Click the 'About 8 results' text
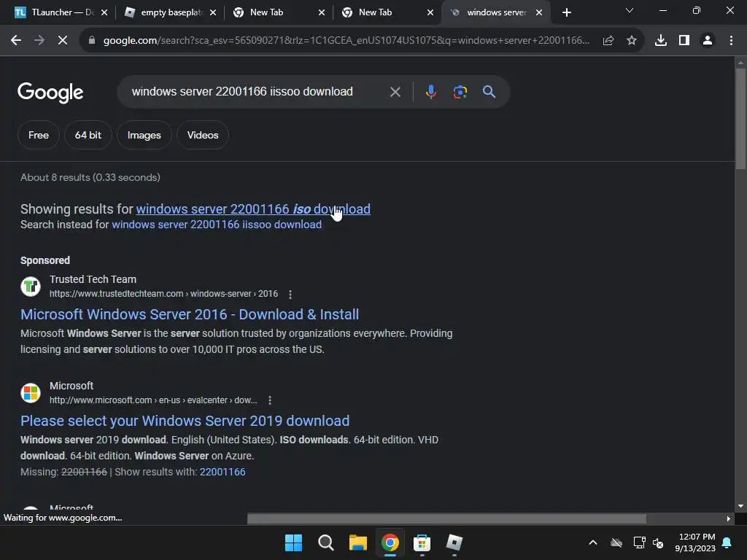The height and width of the screenshot is (560, 747). click(90, 178)
